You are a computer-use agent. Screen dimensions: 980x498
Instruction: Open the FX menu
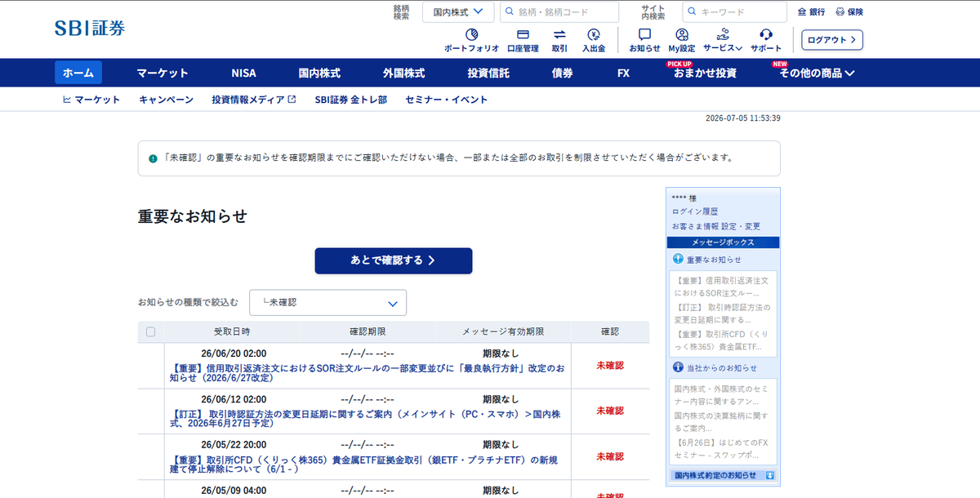624,73
